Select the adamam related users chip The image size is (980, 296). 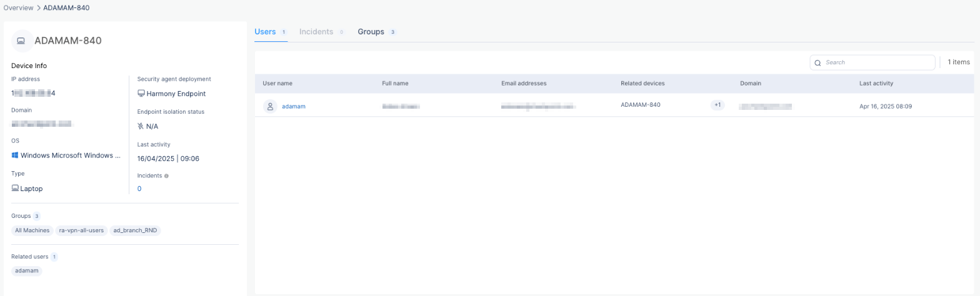click(27, 270)
